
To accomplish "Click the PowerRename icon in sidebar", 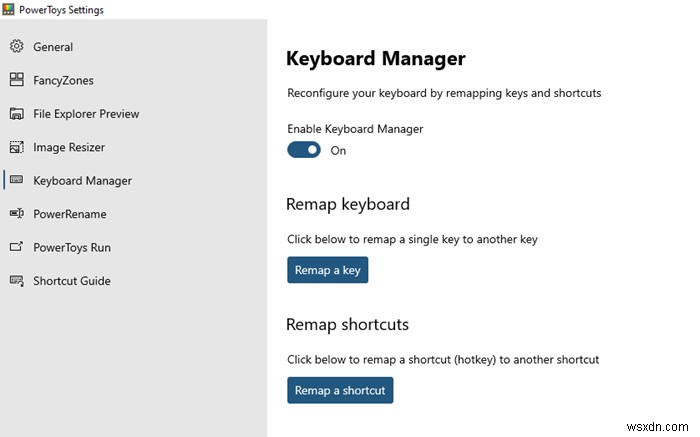I will click(16, 214).
